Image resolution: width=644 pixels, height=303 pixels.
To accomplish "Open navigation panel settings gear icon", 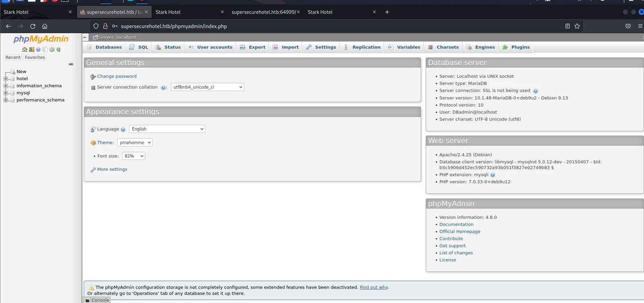I will pos(52,50).
